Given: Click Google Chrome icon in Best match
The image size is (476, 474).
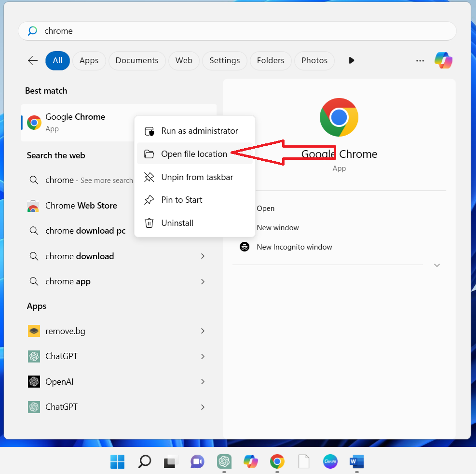Looking at the screenshot, I should coord(34,123).
